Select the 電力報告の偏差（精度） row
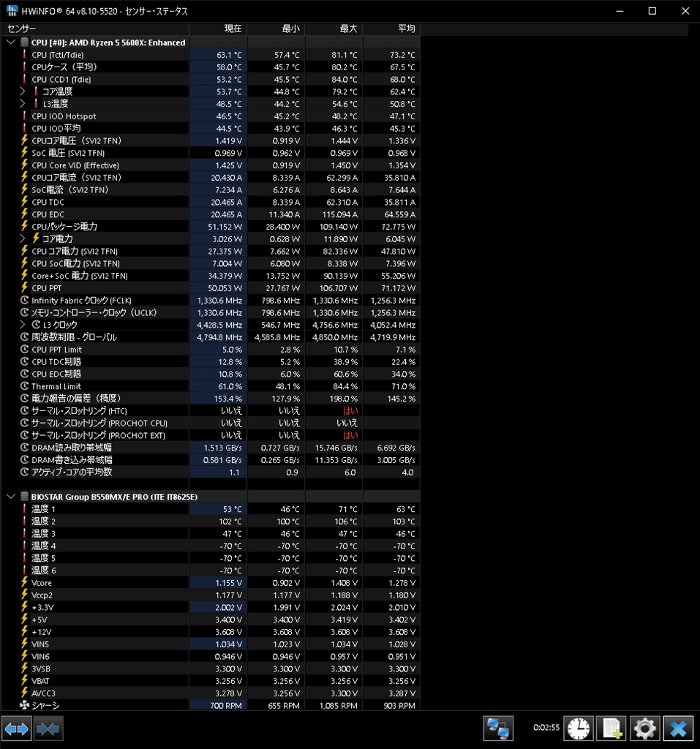This screenshot has height=749, width=700. pyautogui.click(x=211, y=399)
